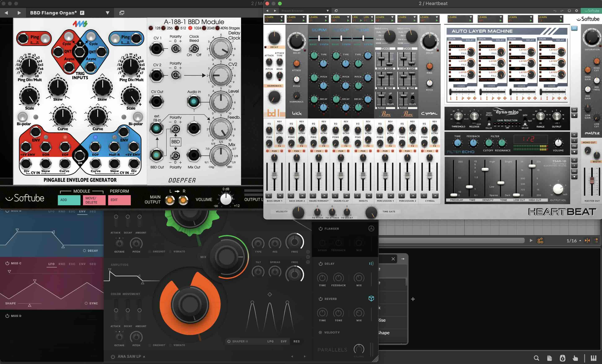Image resolution: width=602 pixels, height=364 pixels.
Task: Select the SEQ tab in MOD C
Action: click(x=93, y=264)
